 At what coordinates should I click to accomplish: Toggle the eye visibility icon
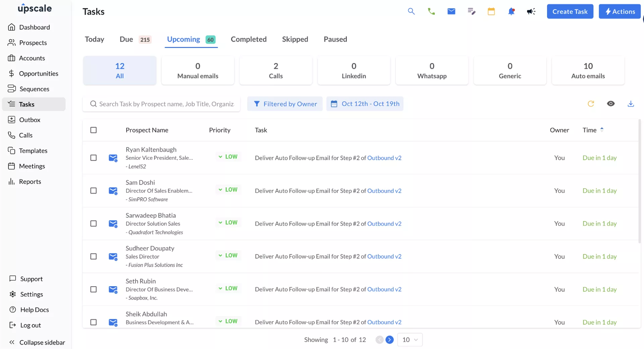(611, 104)
